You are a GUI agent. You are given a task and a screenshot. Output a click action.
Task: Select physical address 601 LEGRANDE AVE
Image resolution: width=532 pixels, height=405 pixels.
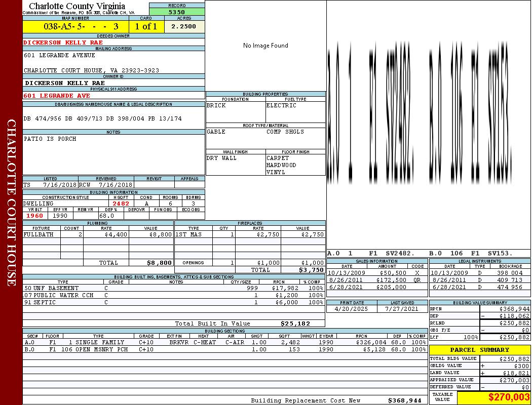point(57,96)
